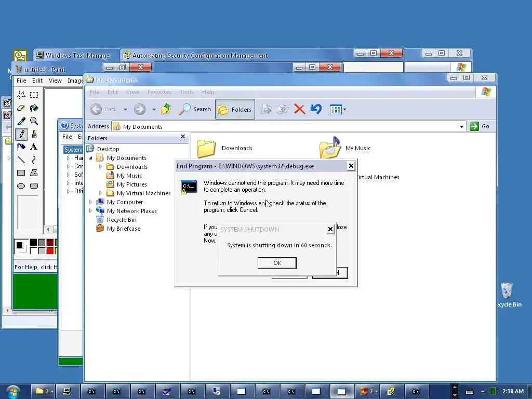Expand the Downloads node in Folders tree
The image size is (532, 399).
tap(100, 167)
